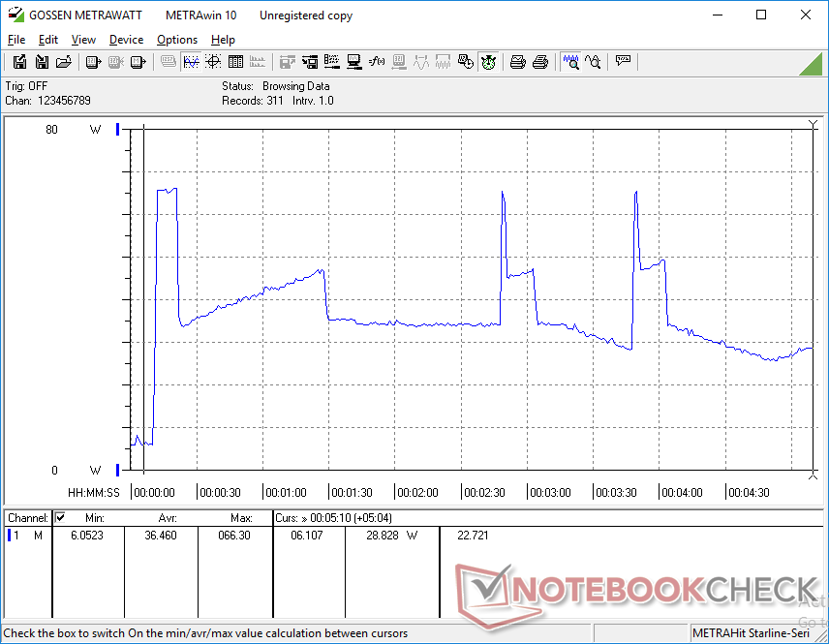
Task: Open the Edit menu
Action: click(47, 40)
